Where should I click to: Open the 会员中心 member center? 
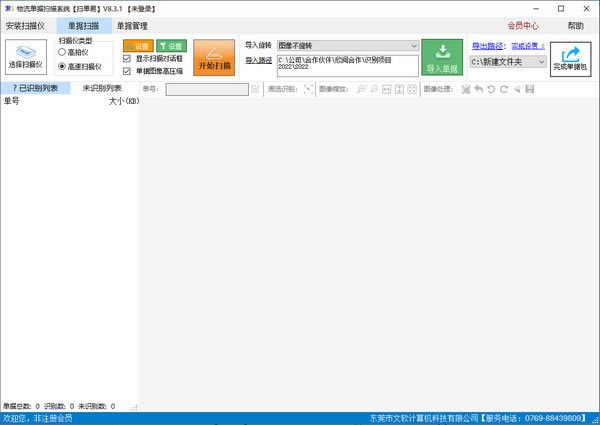point(522,26)
